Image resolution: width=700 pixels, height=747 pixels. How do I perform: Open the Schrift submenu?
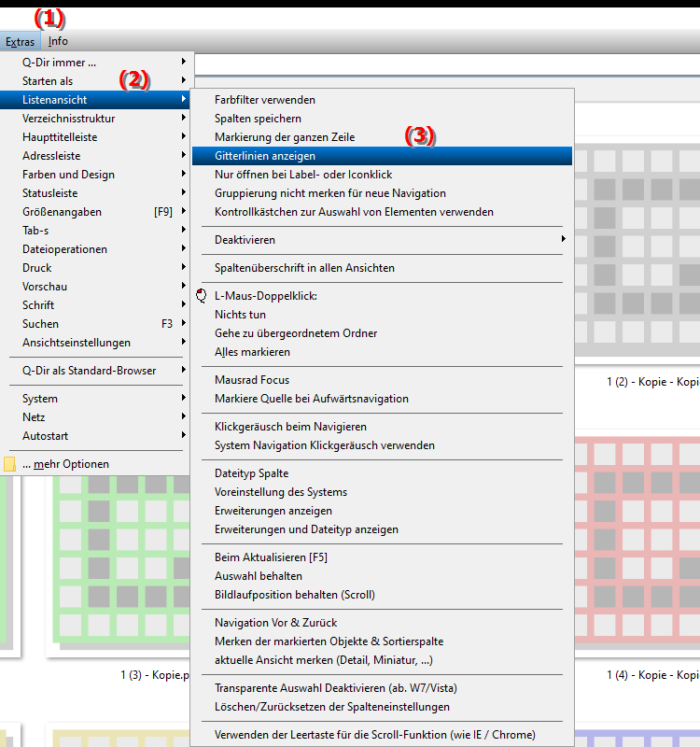pyautogui.click(x=95, y=305)
